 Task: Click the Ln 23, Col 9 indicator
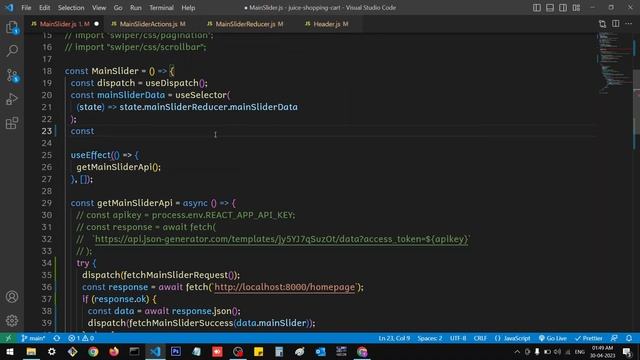point(394,338)
